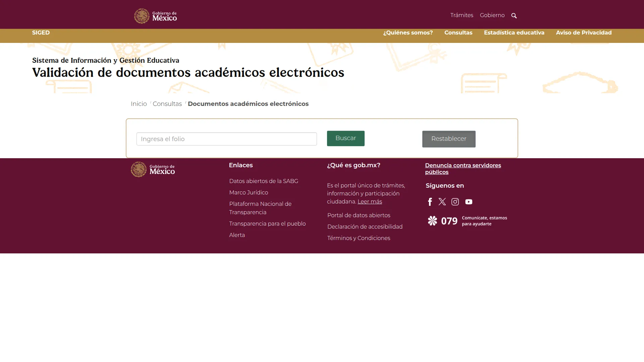Open Transparencia para el pueblo link
Image resolution: width=644 pixels, height=362 pixels.
point(267,224)
